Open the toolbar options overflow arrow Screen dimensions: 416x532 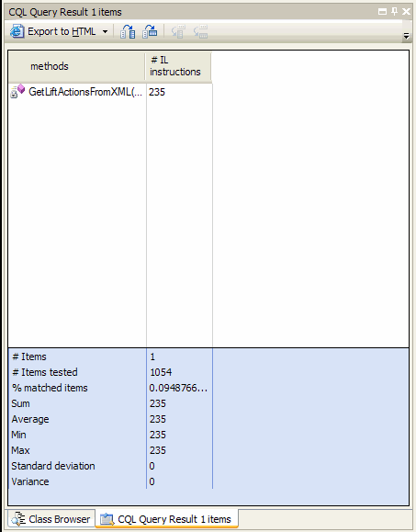pos(406,35)
